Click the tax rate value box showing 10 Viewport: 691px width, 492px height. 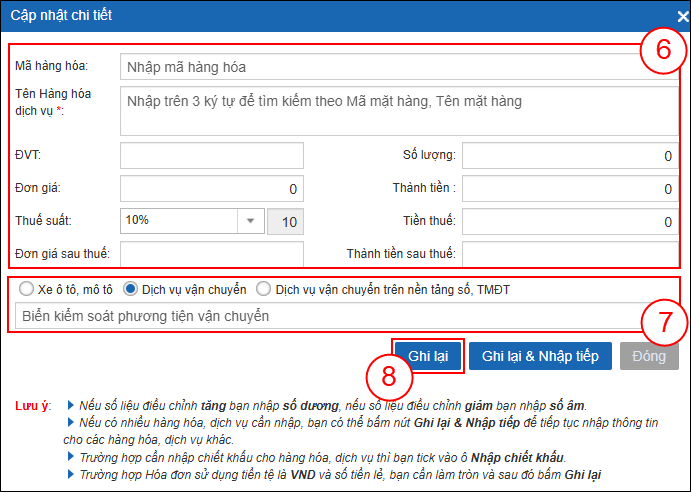coord(286,221)
